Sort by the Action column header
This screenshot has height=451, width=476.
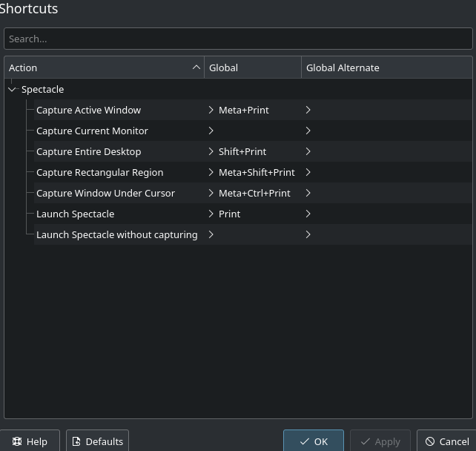(104, 68)
